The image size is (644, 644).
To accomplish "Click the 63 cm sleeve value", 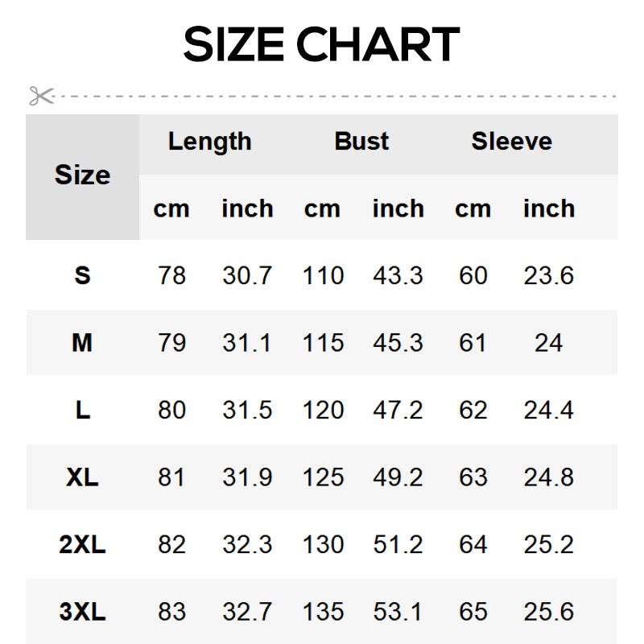I will pyautogui.click(x=473, y=477).
